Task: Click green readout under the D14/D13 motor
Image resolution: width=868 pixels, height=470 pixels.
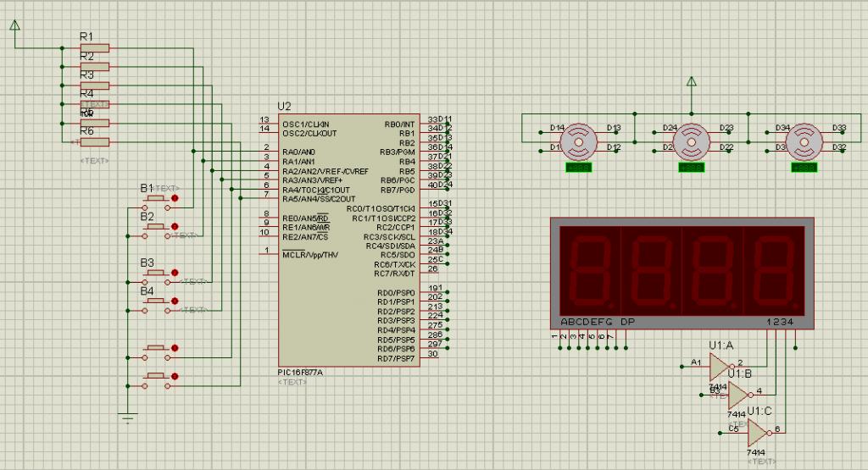Action: pyautogui.click(x=578, y=167)
